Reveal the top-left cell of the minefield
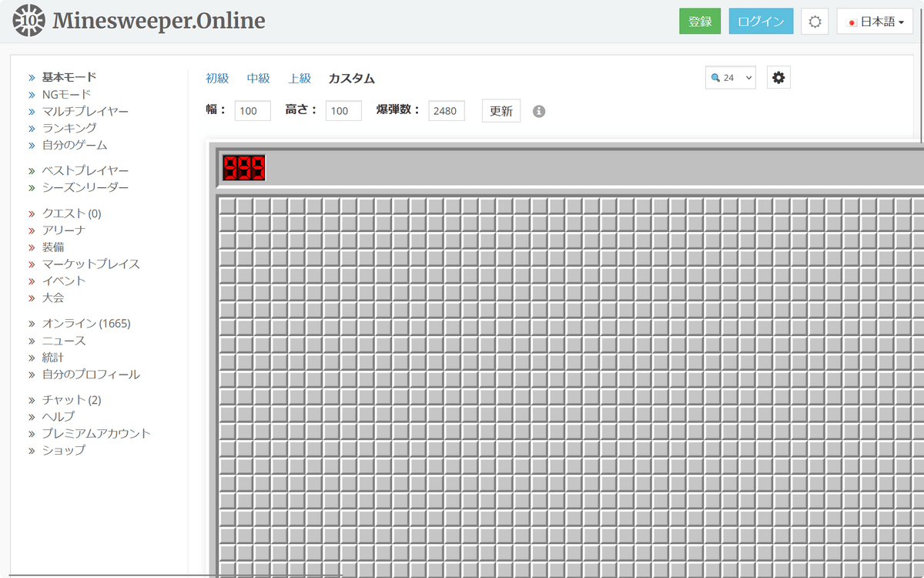The height and width of the screenshot is (578, 924). 227,206
